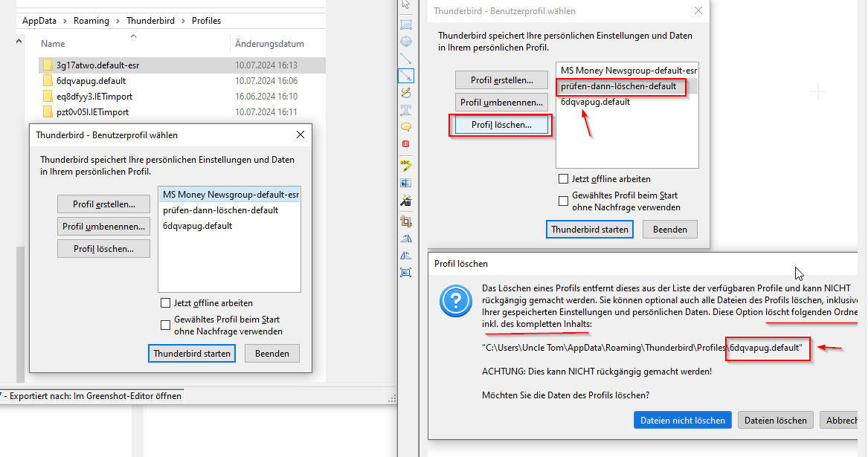Image resolution: width=868 pixels, height=457 pixels.
Task: Click folder icon of 3g17atwo.default-esr
Action: click(x=48, y=65)
